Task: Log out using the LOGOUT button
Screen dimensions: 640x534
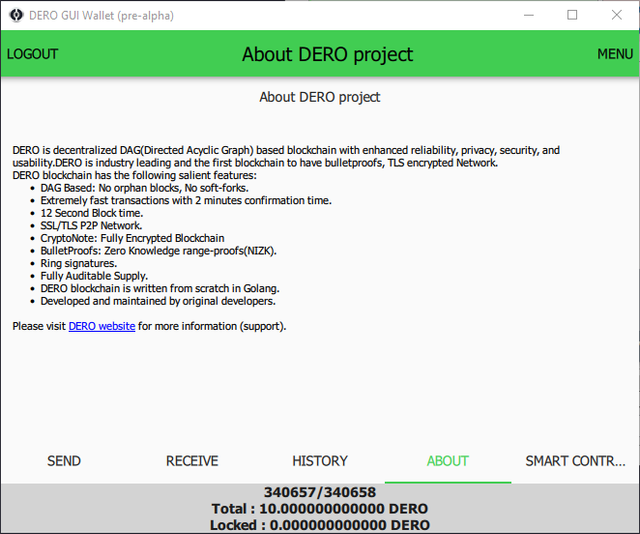Action: 32,54
